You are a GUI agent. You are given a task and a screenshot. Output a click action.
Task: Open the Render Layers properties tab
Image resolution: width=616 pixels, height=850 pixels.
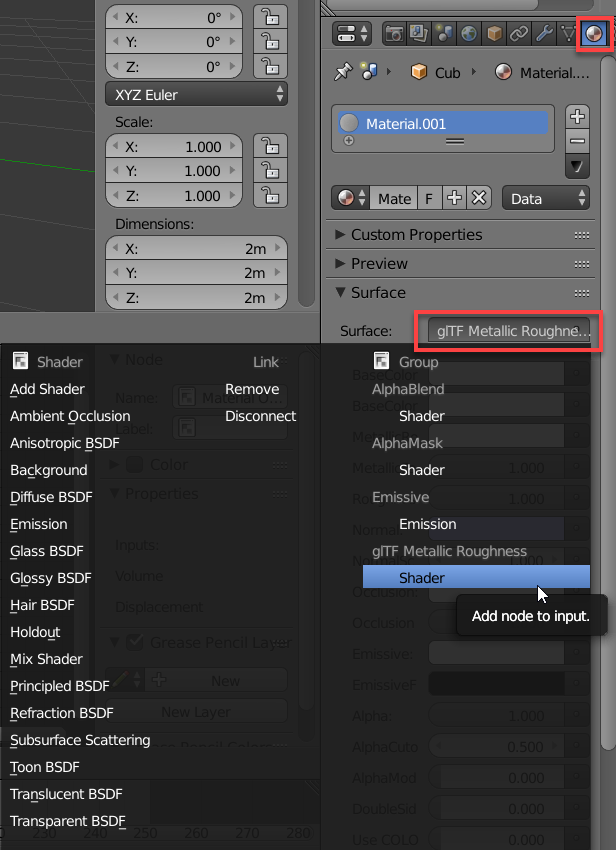(419, 34)
